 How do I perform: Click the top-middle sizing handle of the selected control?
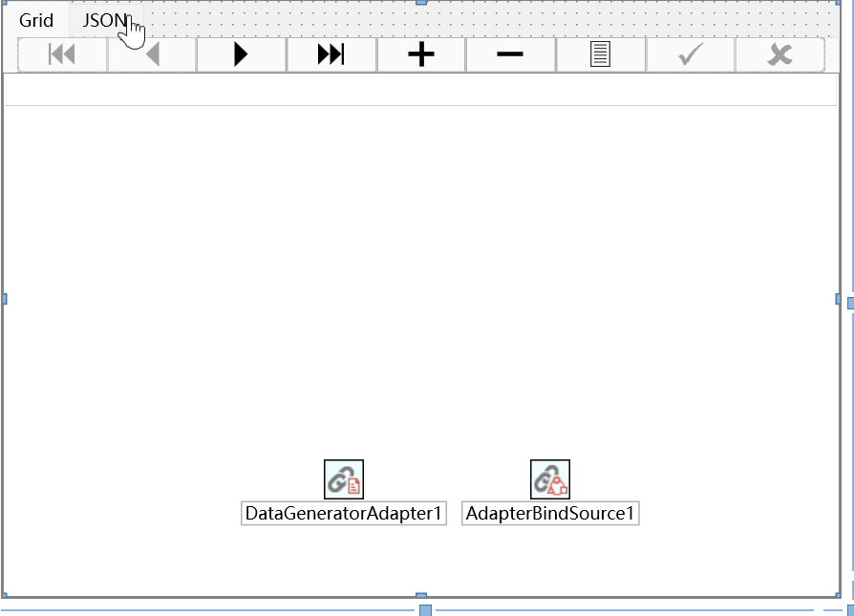(x=419, y=3)
